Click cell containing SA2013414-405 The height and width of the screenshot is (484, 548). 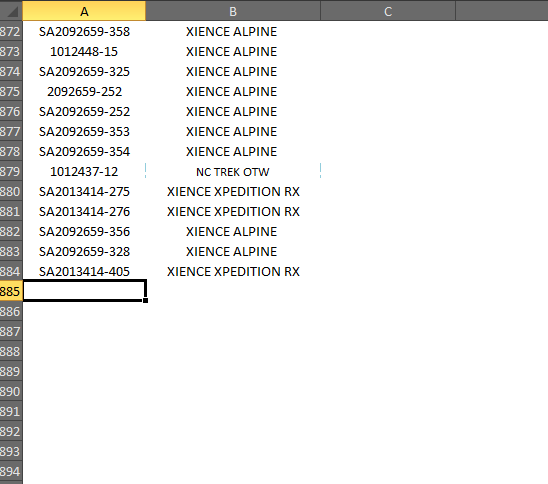pyautogui.click(x=84, y=272)
